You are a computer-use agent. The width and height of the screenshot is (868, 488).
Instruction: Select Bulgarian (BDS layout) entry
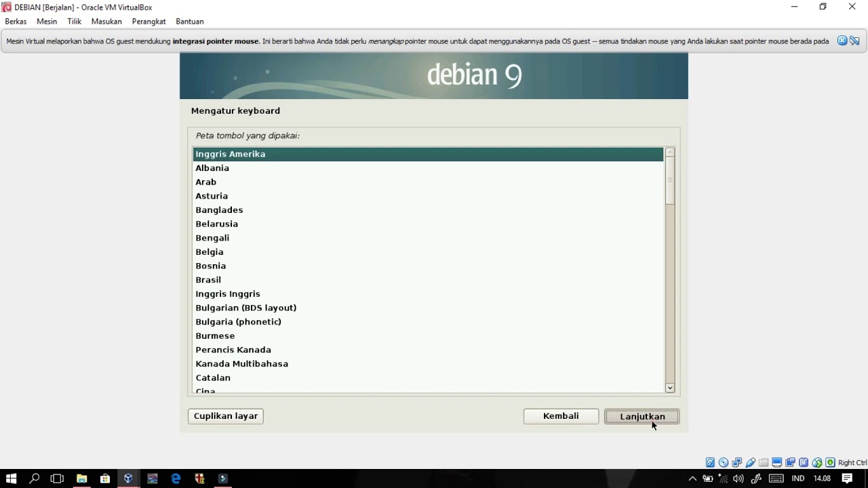428,308
